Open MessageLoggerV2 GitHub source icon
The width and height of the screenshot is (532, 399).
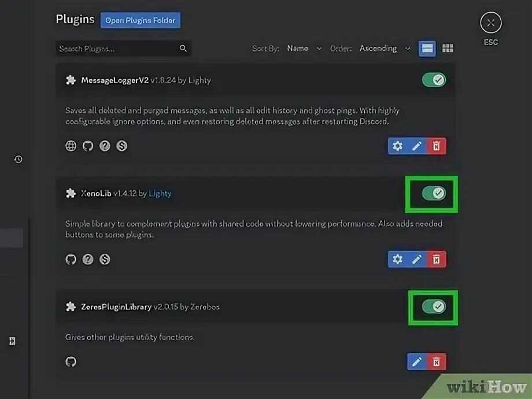[88, 146]
